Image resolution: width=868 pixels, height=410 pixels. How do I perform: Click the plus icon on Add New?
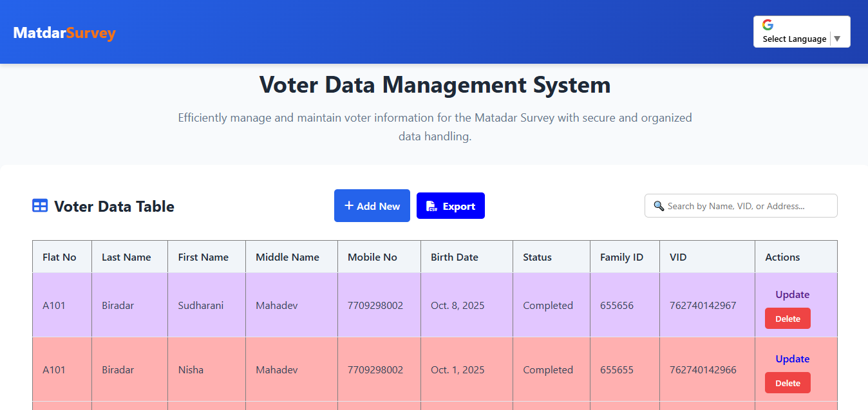349,206
